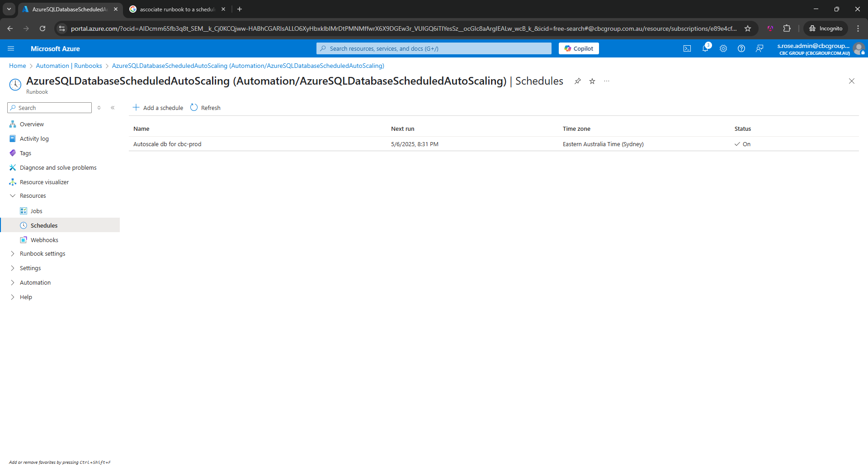Add the runbook to favorites star
Screen dimensions: 868x467
[x=592, y=81]
